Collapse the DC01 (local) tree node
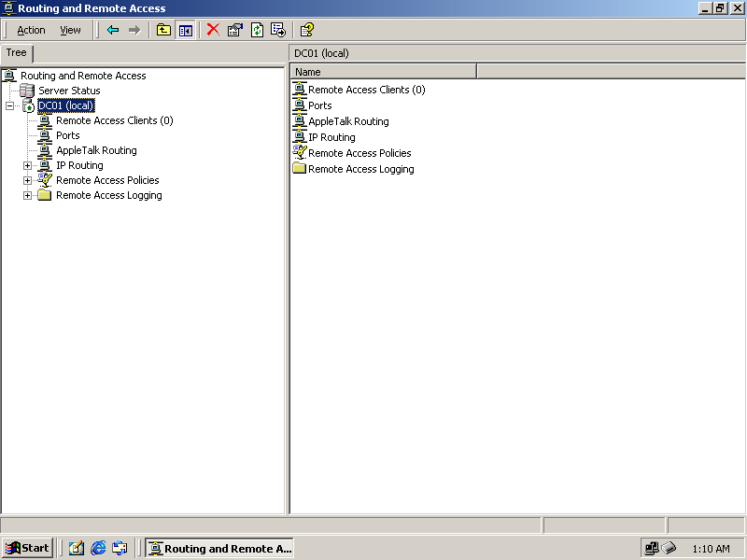The height and width of the screenshot is (560, 747). [10, 106]
